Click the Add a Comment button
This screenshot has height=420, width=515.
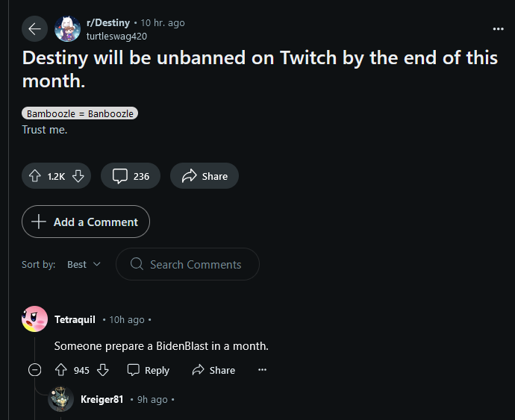click(x=86, y=222)
